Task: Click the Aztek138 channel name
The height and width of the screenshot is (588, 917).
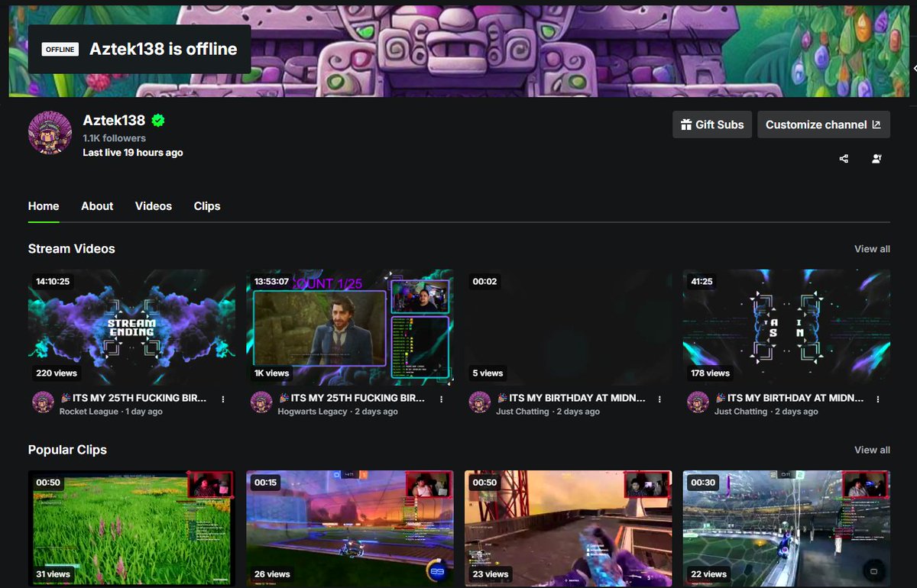Action: (x=114, y=121)
